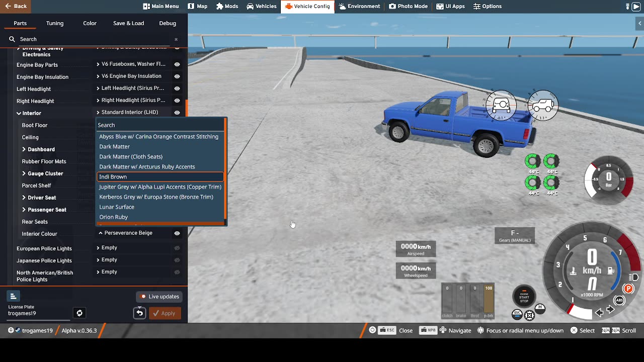Screen dimensions: 644x362
Task: Open the Vehicles menu
Action: point(262,6)
